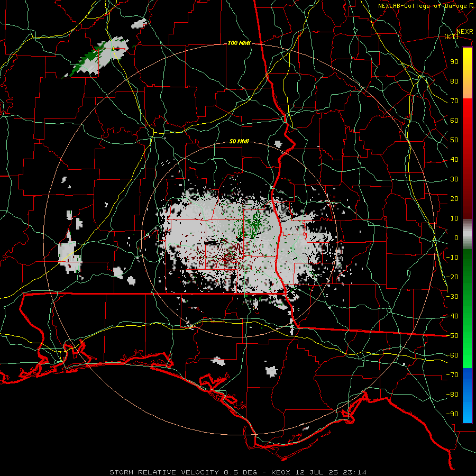Select the positive 70 knot scale label
476x476 pixels.
[x=454, y=101]
